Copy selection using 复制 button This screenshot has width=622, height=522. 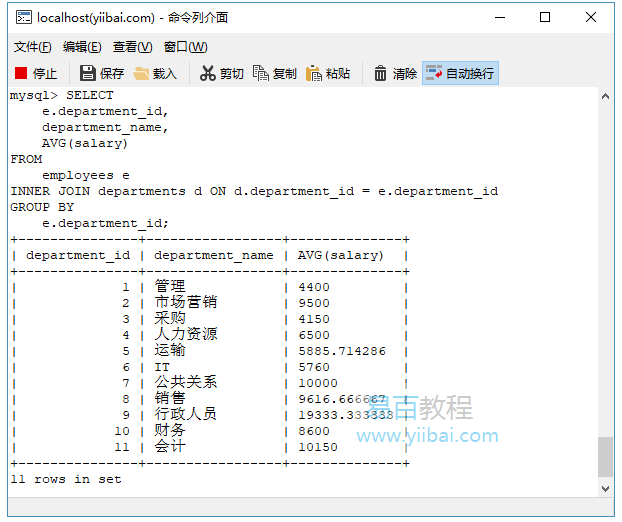click(274, 73)
